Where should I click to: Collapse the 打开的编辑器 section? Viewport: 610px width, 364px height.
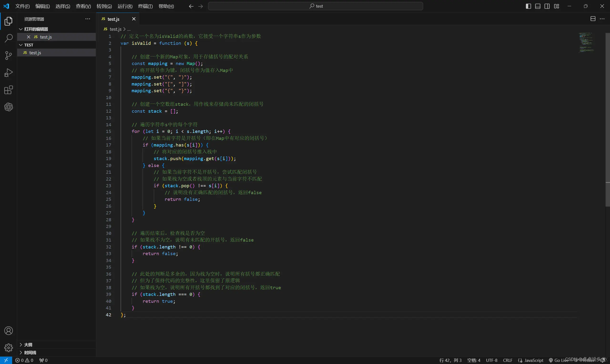pyautogui.click(x=36, y=29)
